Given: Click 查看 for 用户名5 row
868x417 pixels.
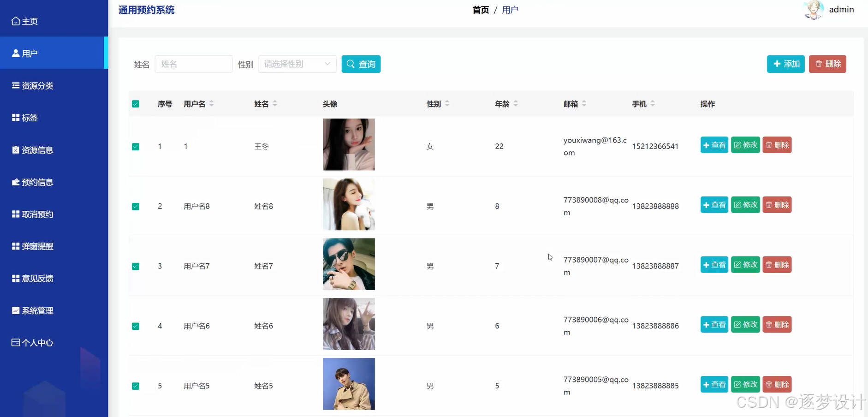Looking at the screenshot, I should [714, 384].
